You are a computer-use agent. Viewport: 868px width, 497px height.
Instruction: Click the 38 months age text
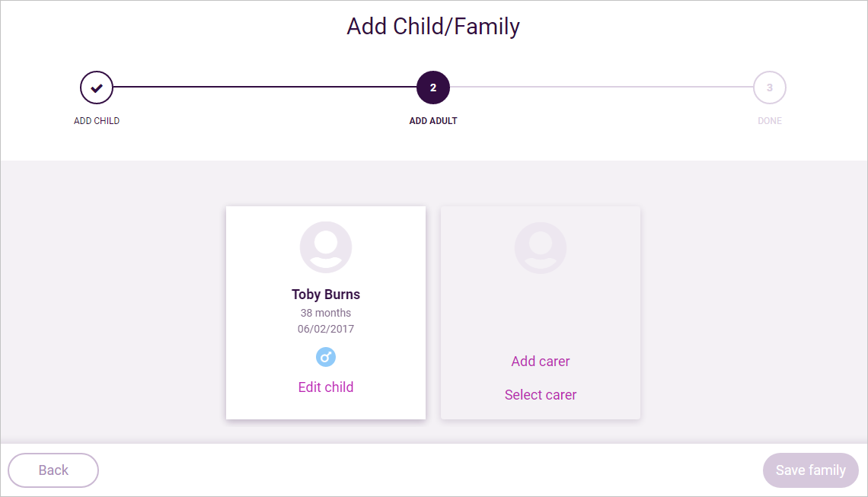(326, 313)
